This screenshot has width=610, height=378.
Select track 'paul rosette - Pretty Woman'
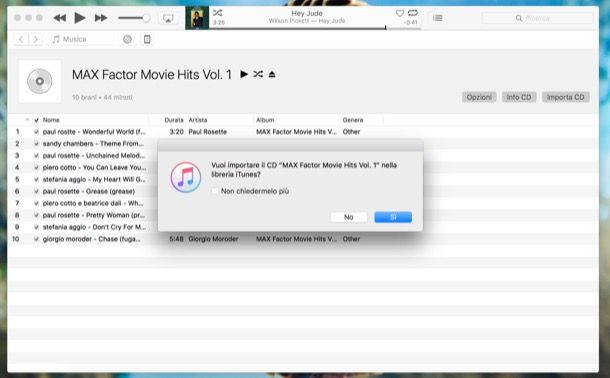point(94,215)
